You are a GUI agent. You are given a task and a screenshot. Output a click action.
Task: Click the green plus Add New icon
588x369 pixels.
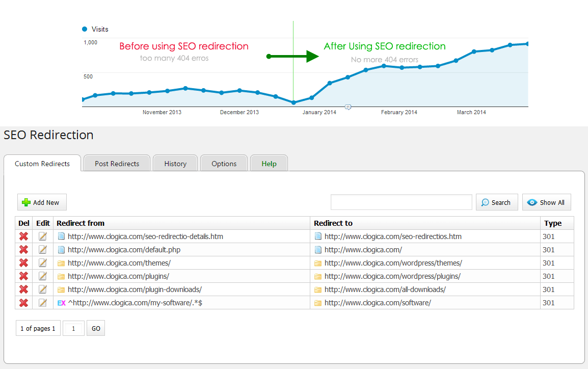click(26, 202)
